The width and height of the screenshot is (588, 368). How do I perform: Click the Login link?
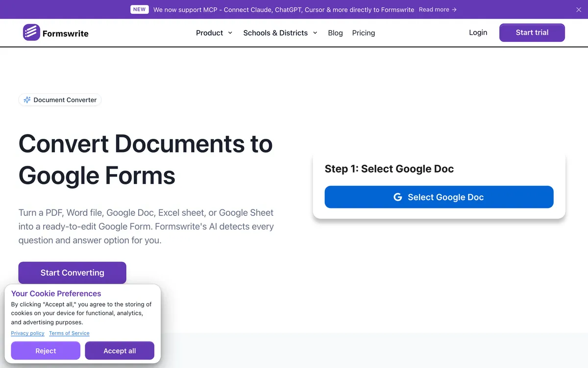(478, 32)
